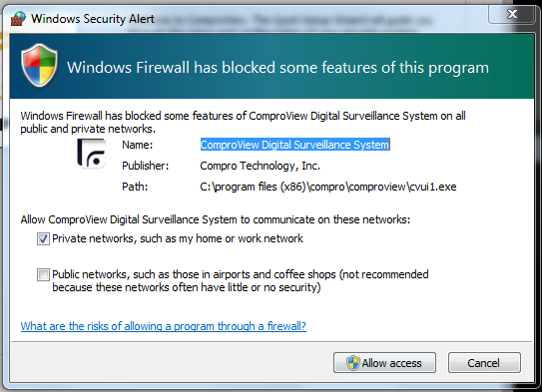
Task: Open the firewall risks help link
Action: [163, 326]
